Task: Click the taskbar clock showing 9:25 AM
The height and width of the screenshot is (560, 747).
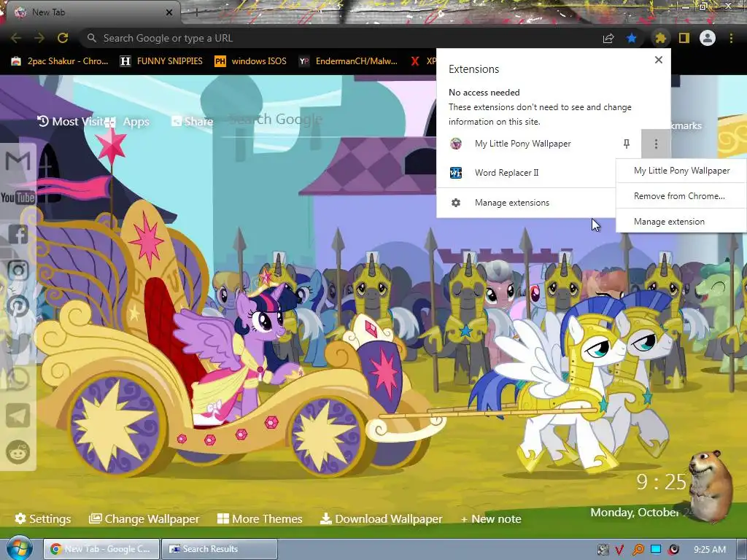Action: point(709,550)
